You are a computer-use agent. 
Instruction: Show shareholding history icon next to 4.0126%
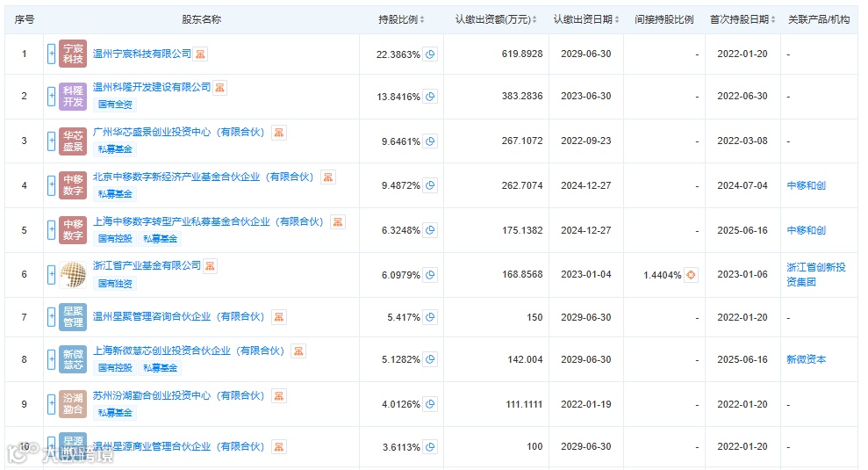click(x=430, y=404)
